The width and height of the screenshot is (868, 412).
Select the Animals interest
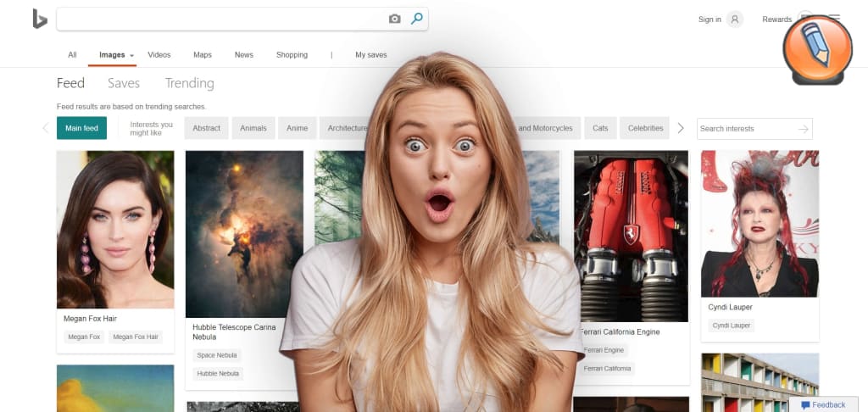tap(253, 128)
